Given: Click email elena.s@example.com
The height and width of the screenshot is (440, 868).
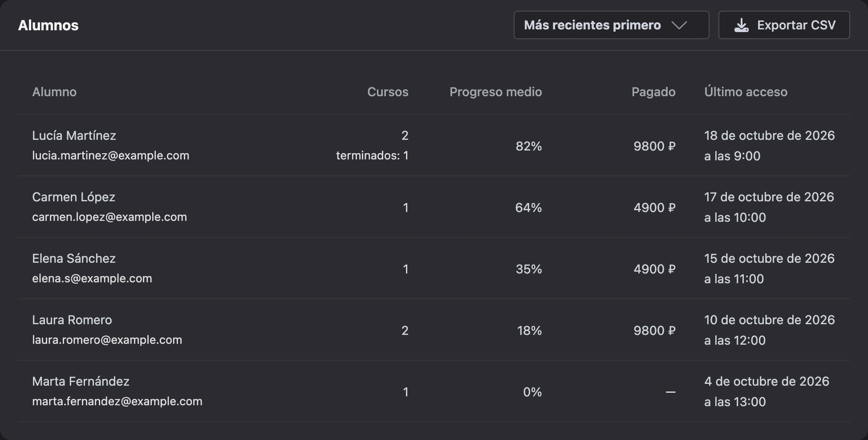Looking at the screenshot, I should [x=92, y=278].
